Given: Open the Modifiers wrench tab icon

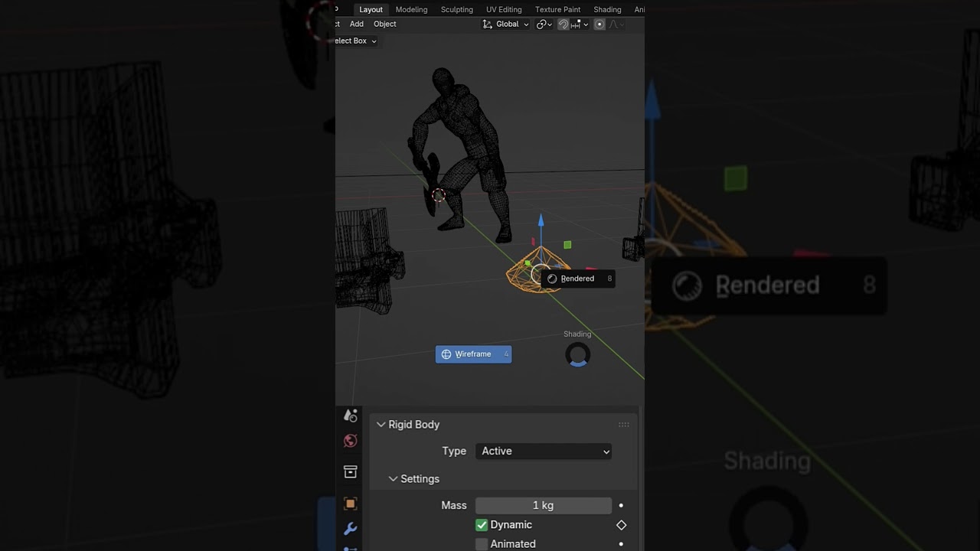Looking at the screenshot, I should 351,529.
